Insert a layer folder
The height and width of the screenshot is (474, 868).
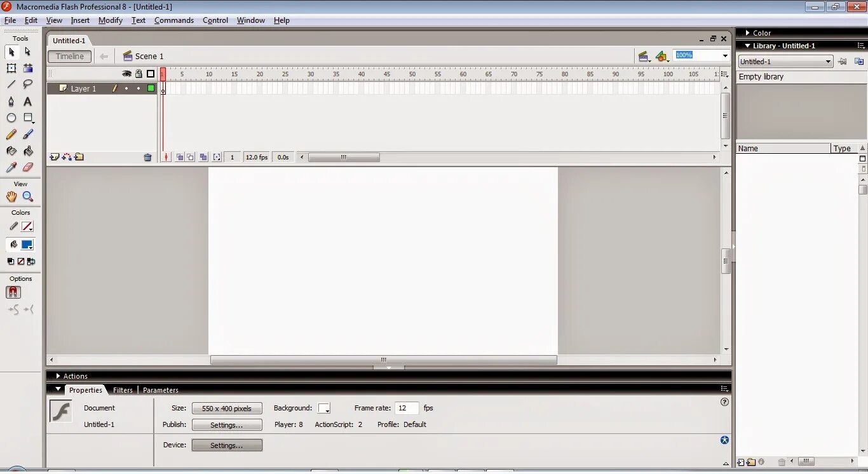79,157
